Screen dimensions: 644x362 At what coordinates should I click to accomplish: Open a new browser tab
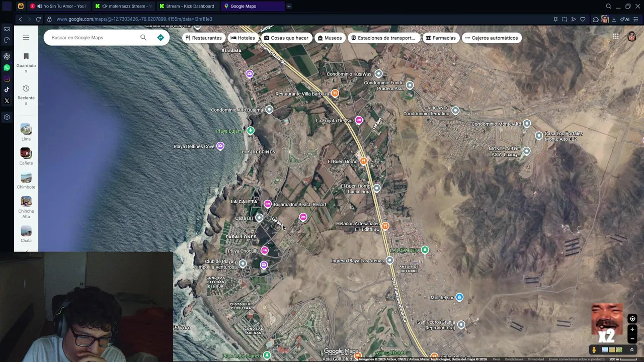pos(289,6)
